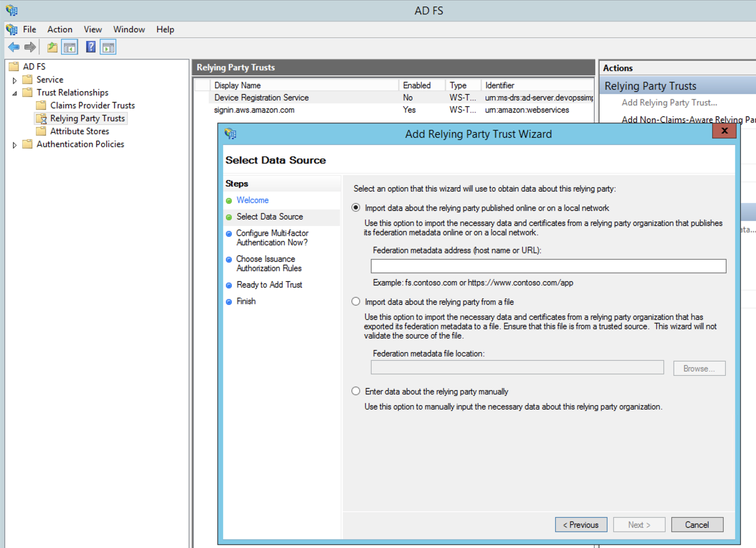The image size is (756, 548).
Task: Toggle the Show/Hide Console Tree icon
Action: [x=70, y=47]
